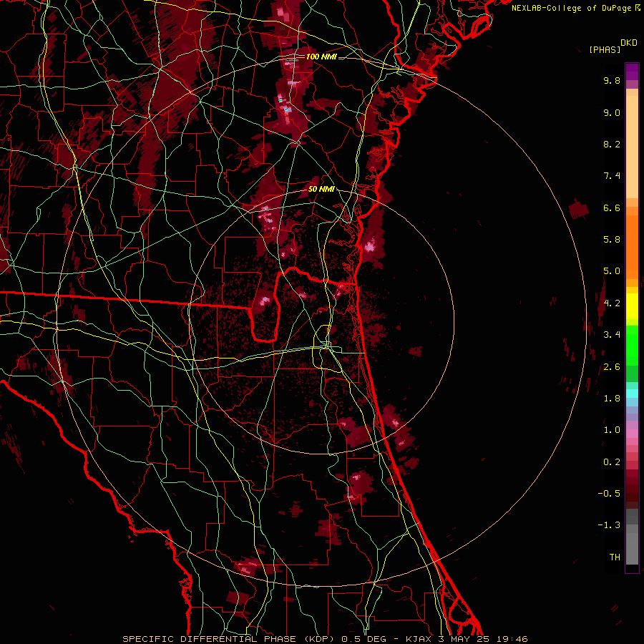Image resolution: width=644 pixels, height=644 pixels.
Task: Click the 4.2 scale value
Action: pos(612,303)
